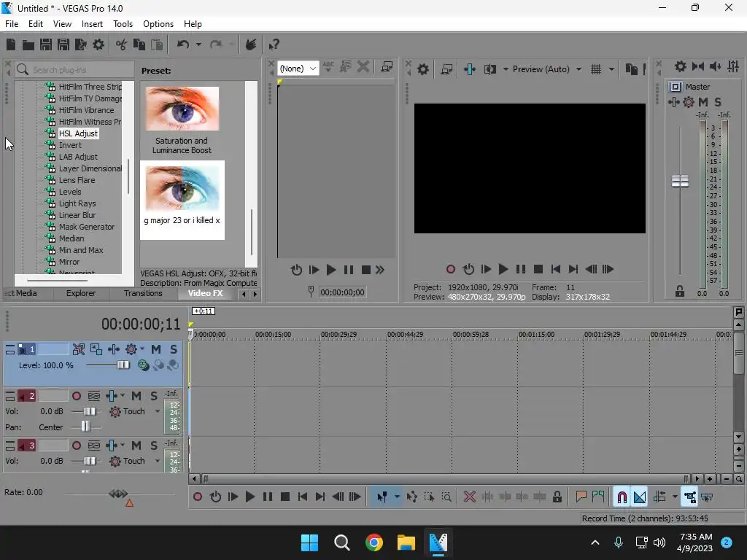The width and height of the screenshot is (747, 560).
Task: Toggle split screen view icon
Action: pos(489,69)
